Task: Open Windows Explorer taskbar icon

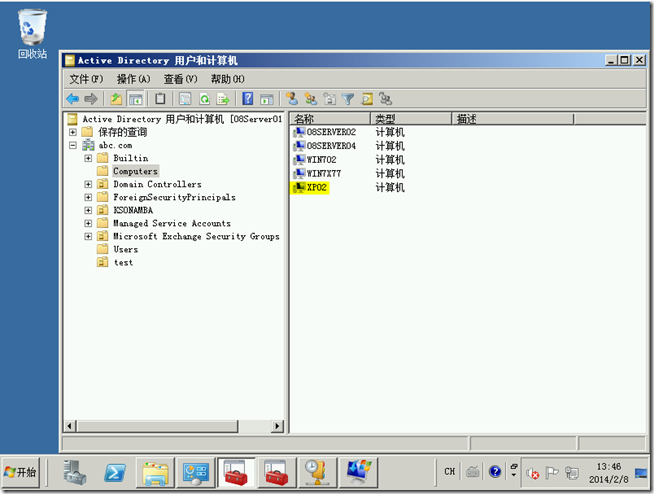Action: pos(155,473)
